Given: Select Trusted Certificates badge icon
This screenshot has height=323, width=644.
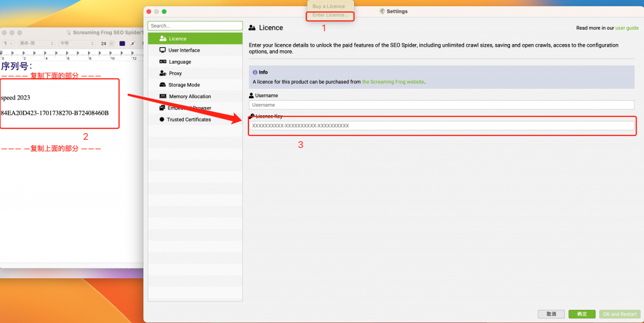Looking at the screenshot, I should 162,119.
